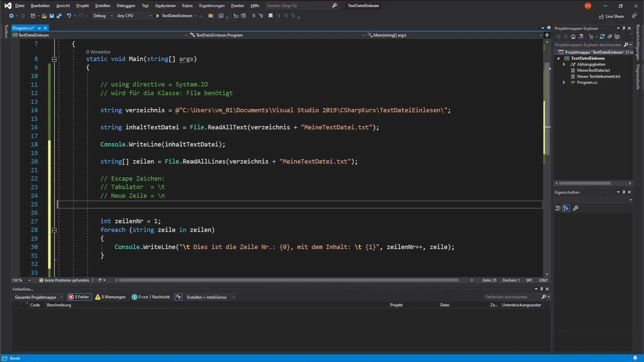Start debugging with the green play arrow

[158, 16]
